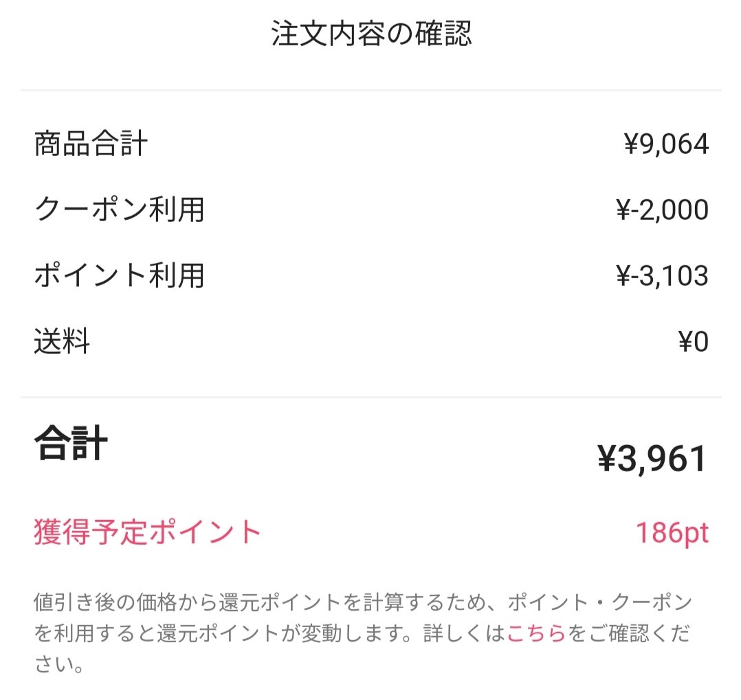Click the divider line below the title
This screenshot has width=741, height=700.
point(371,90)
